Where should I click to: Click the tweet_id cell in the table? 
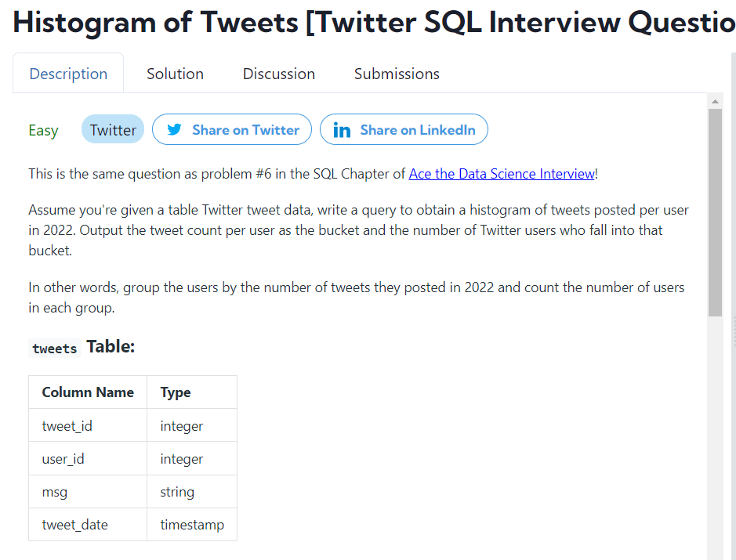click(x=88, y=425)
